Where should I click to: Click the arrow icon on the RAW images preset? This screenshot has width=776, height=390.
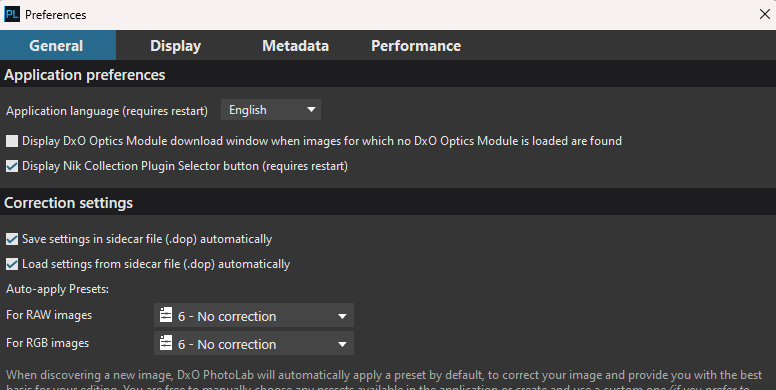(342, 316)
